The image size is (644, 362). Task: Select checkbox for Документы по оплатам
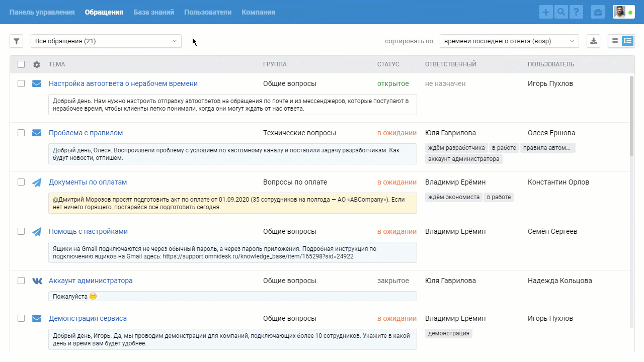(21, 182)
